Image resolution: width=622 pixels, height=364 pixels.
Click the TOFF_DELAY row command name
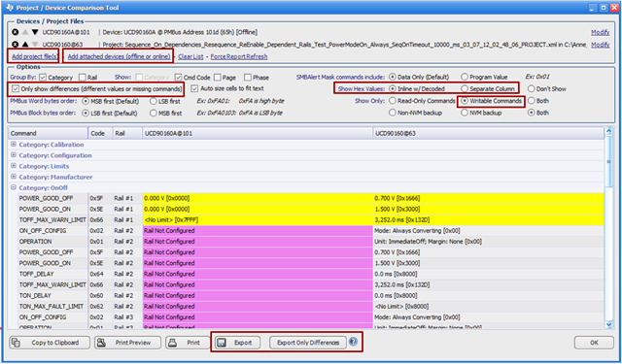coord(37,274)
